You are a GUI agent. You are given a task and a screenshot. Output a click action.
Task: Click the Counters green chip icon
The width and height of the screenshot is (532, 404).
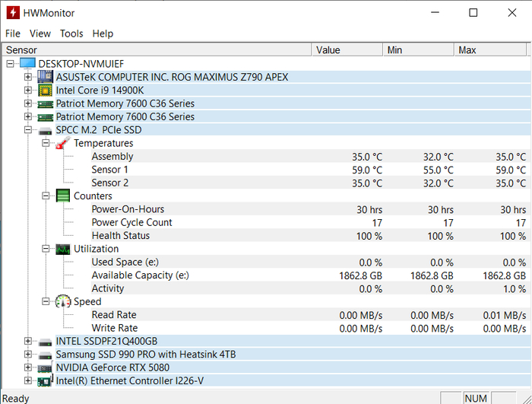[63, 196]
